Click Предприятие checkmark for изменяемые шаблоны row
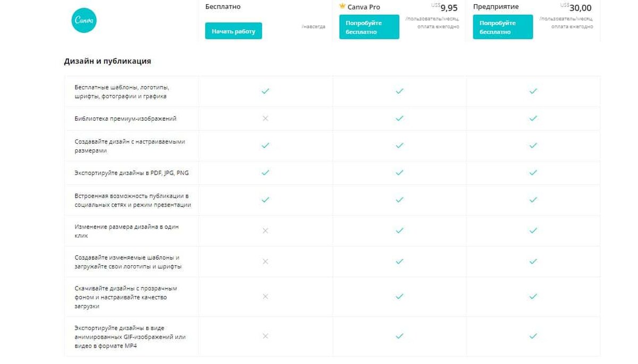The width and height of the screenshot is (638, 364). point(533,261)
